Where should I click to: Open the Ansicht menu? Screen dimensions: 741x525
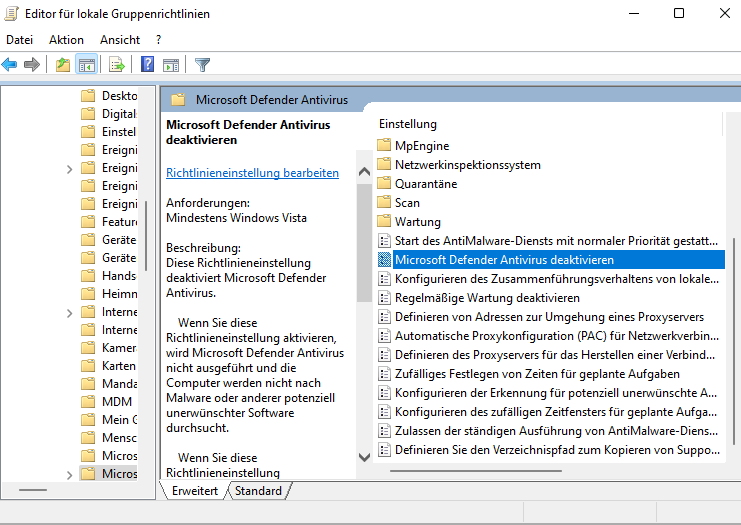(x=120, y=40)
